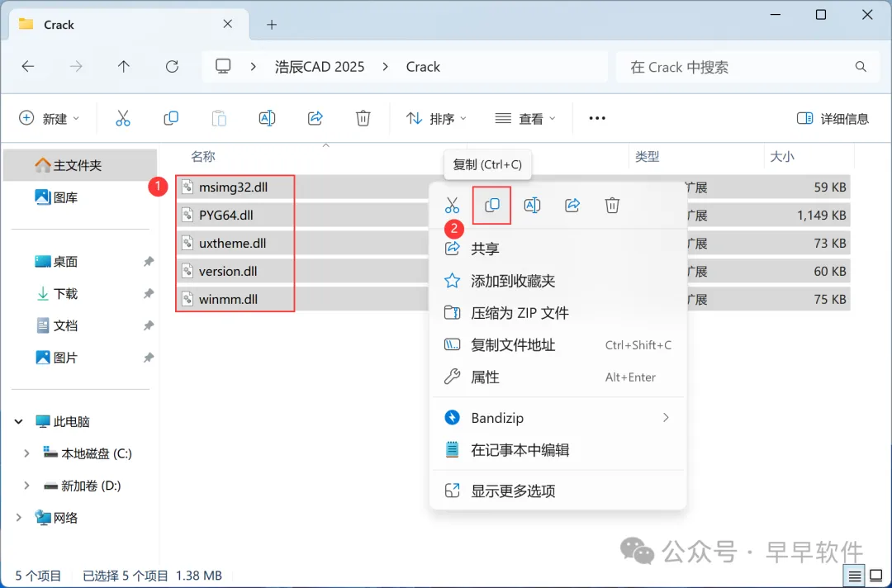Choose 添加到收藏夹 menu entry
This screenshot has width=892, height=588.
pyautogui.click(x=558, y=281)
